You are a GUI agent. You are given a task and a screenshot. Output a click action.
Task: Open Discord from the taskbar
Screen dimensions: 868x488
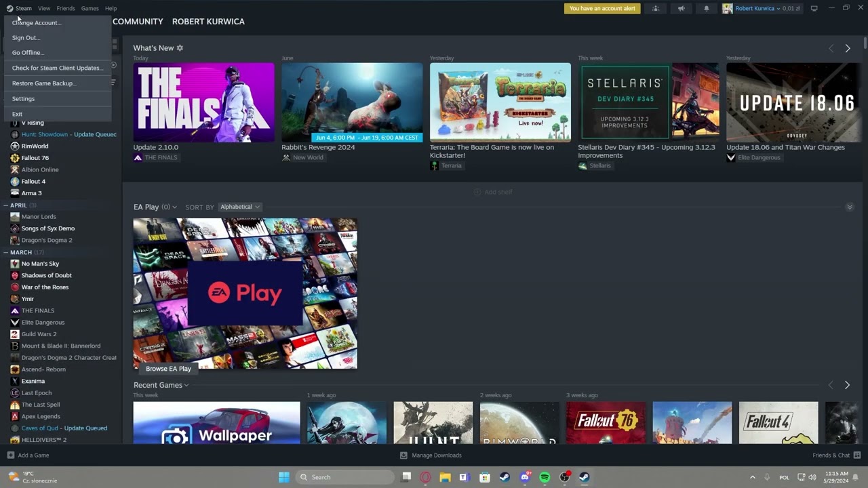pos(524,477)
